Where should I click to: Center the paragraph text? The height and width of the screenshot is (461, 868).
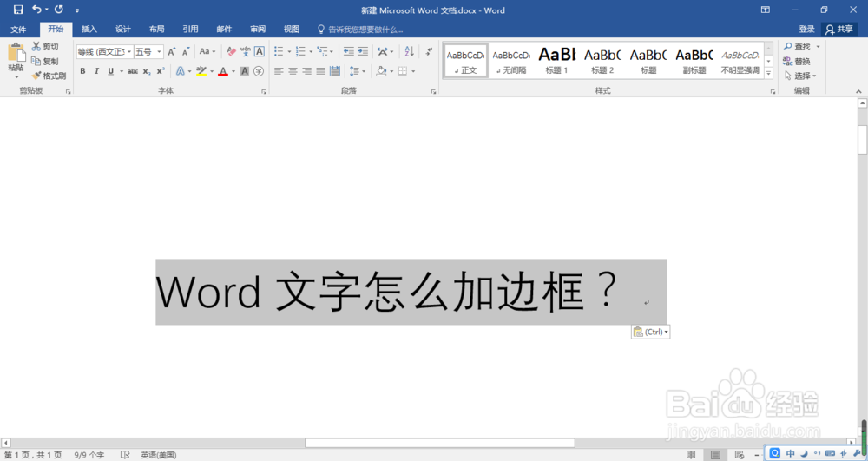click(x=293, y=71)
